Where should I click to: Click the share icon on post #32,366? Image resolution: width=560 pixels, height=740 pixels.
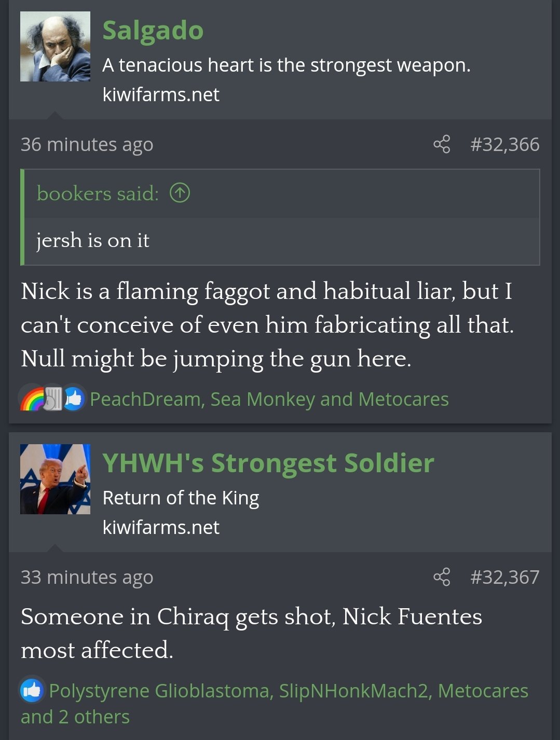(442, 144)
